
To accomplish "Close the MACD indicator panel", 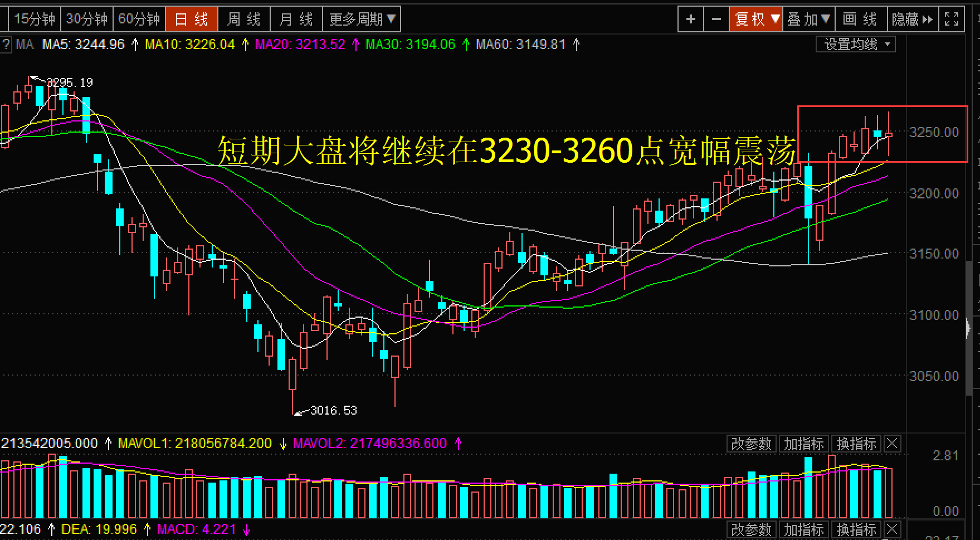I will (x=892, y=529).
